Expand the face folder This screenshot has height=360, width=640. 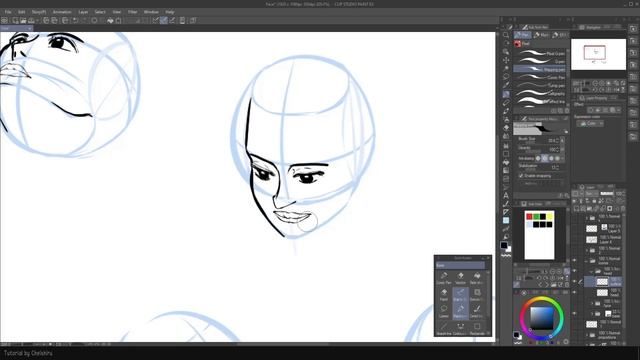coord(592,303)
